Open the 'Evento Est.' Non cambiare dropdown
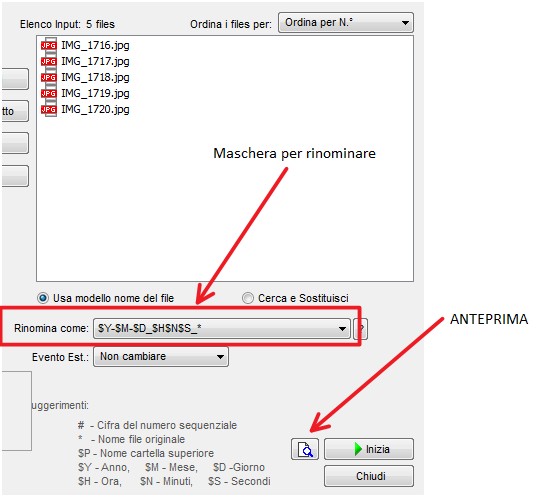The image size is (538, 502). [x=161, y=357]
